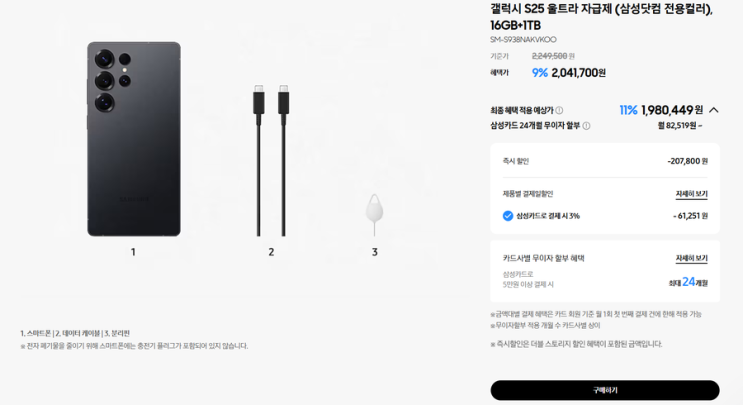Click the 즉시 할인 -207,800원 row
Viewport: 743px width, 405px height.
click(x=605, y=161)
